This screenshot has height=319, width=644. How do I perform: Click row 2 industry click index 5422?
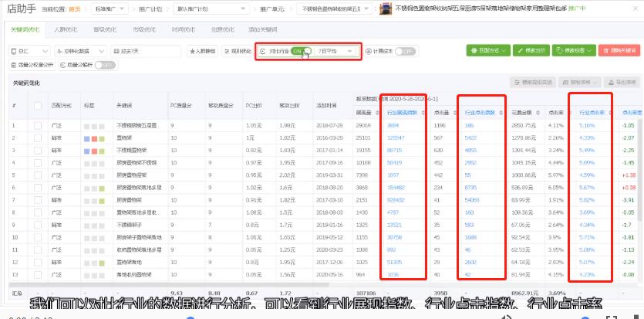click(470, 137)
